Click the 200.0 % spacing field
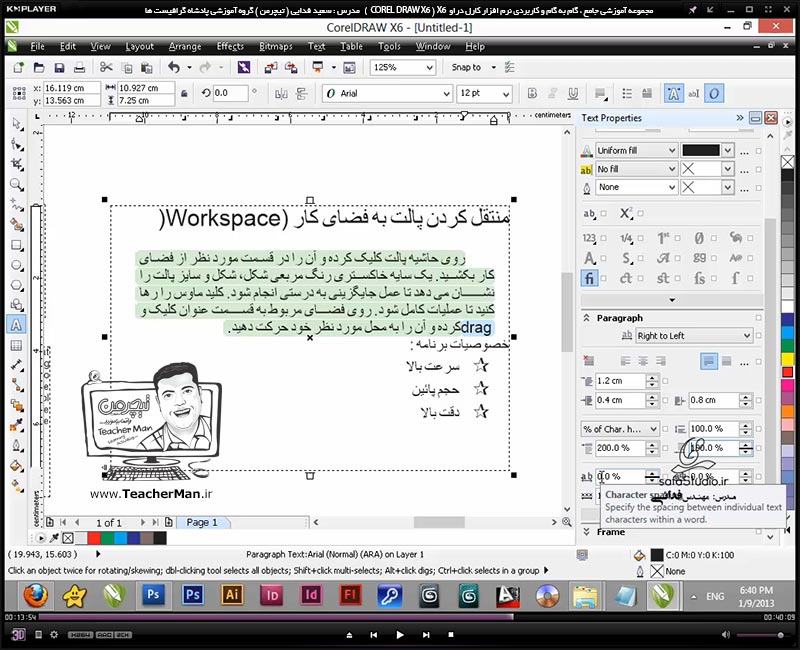This screenshot has height=650, width=800. pyautogui.click(x=620, y=448)
